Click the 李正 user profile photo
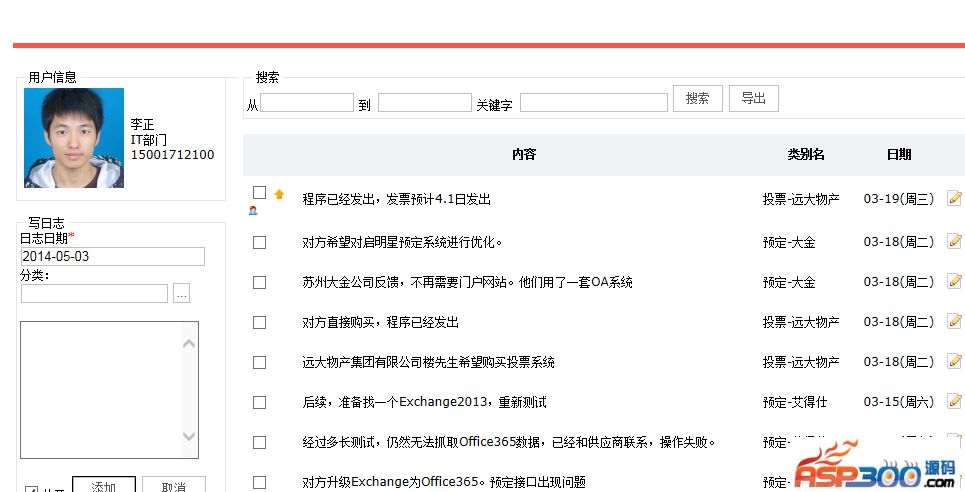This screenshot has height=492, width=965. (x=74, y=138)
